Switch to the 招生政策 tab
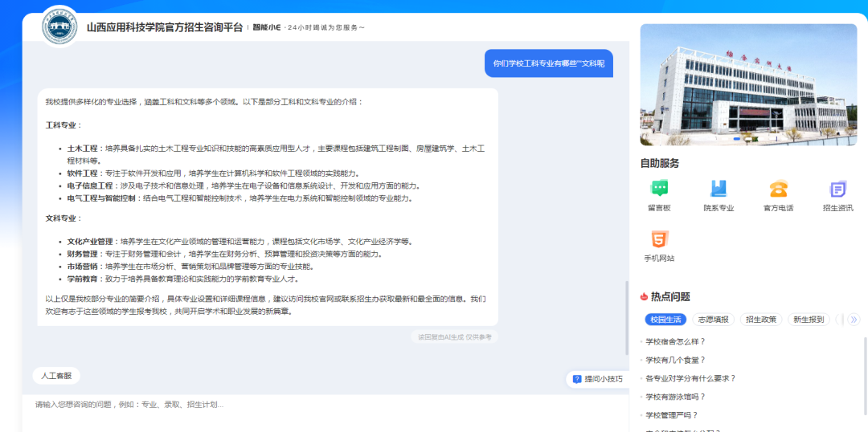The width and height of the screenshot is (868, 432). coord(759,320)
